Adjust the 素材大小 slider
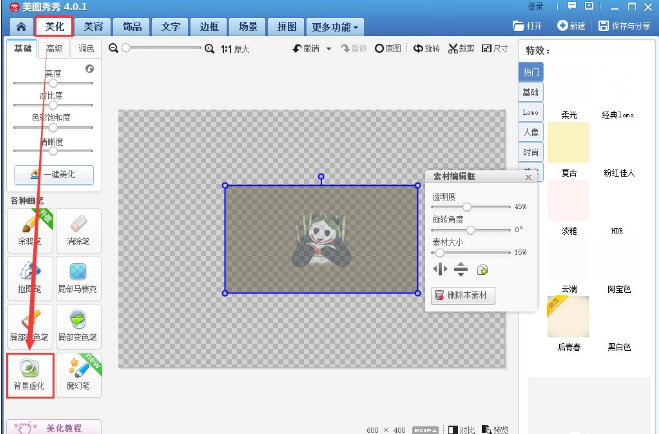Image resolution: width=659 pixels, height=434 pixels. coord(471,253)
